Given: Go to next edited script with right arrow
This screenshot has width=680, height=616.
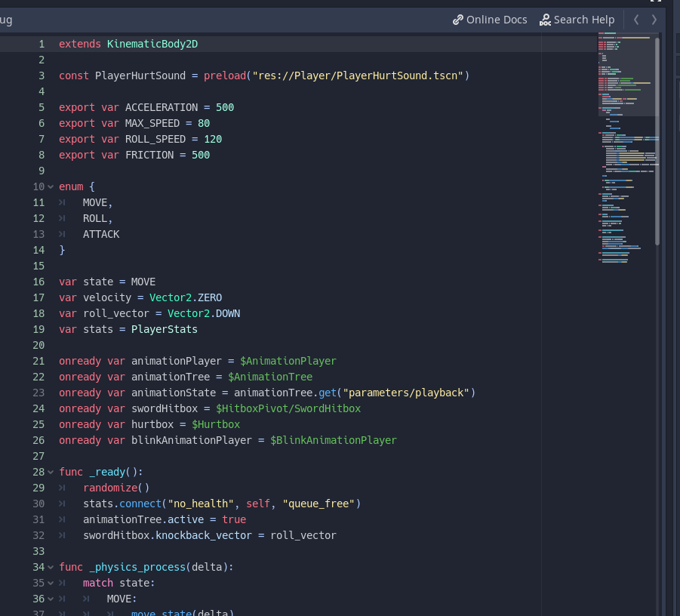Looking at the screenshot, I should point(654,20).
